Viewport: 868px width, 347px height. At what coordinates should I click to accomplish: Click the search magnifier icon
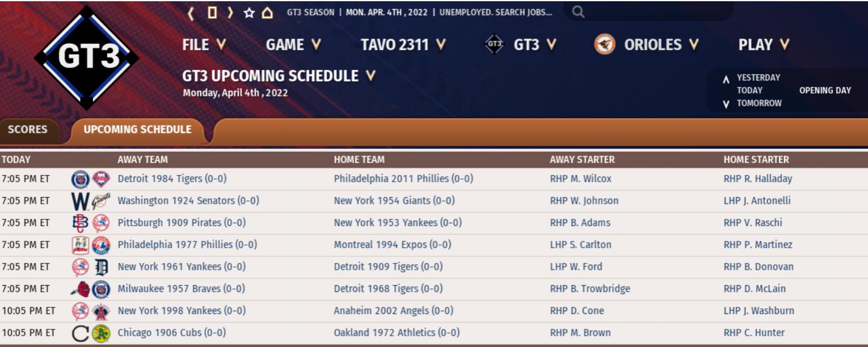coord(578,11)
